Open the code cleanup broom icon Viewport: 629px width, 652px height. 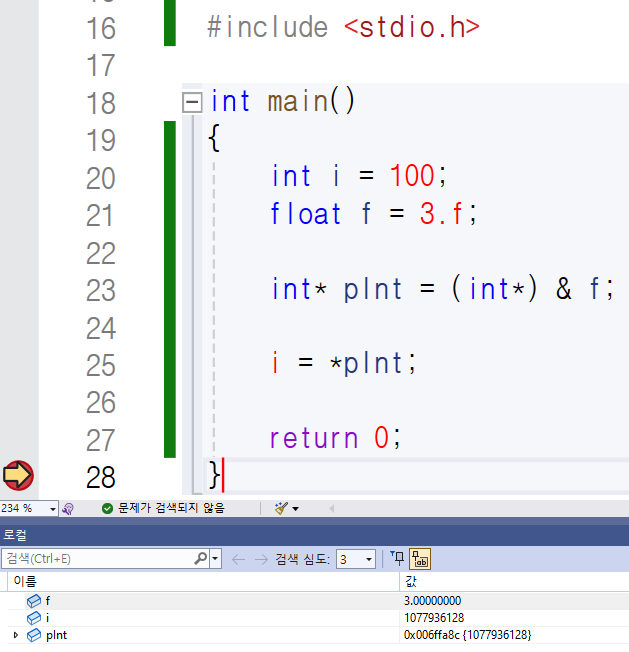click(281, 508)
